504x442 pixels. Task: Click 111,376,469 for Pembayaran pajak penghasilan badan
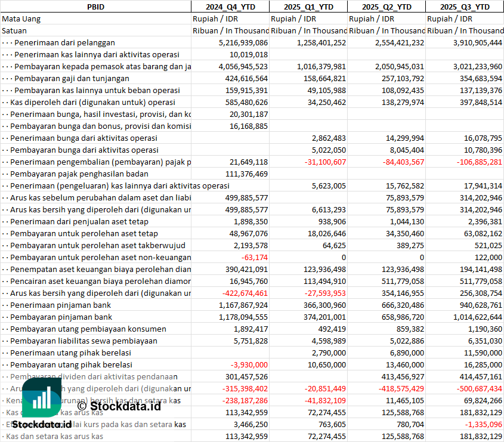click(246, 174)
